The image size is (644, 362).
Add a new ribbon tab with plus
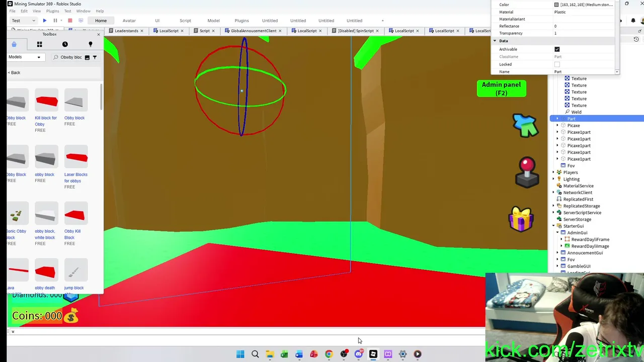tap(382, 21)
